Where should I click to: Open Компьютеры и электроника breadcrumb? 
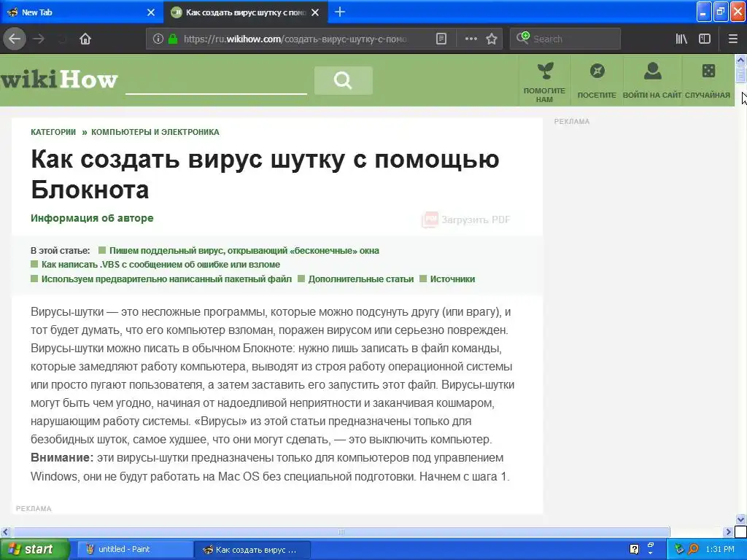155,132
